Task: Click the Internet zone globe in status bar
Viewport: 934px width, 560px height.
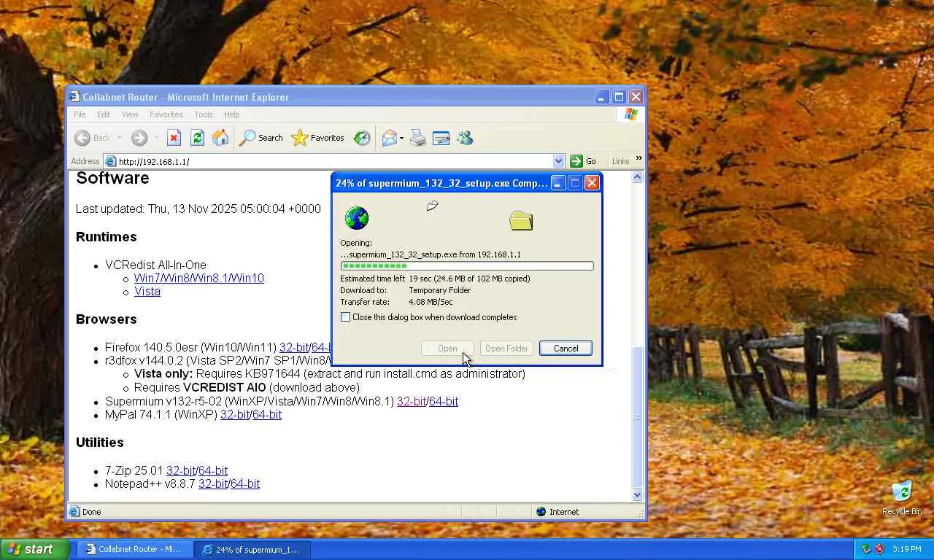Action: [541, 511]
